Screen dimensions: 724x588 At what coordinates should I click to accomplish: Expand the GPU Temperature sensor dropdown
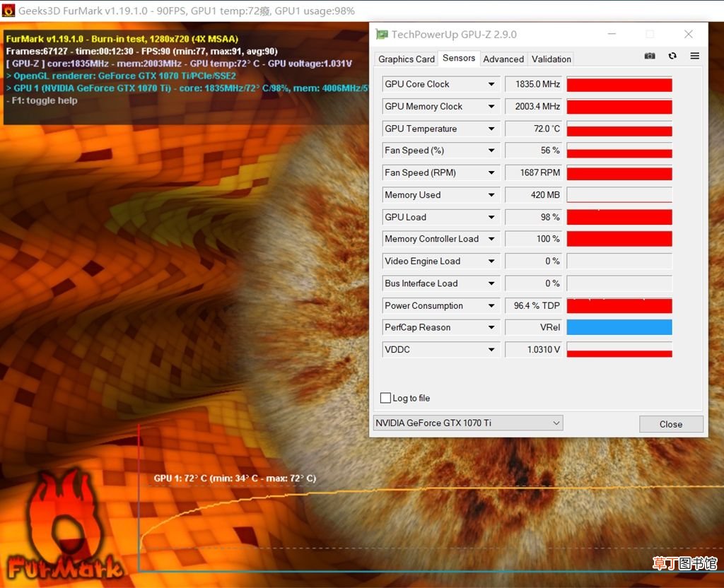(x=491, y=129)
